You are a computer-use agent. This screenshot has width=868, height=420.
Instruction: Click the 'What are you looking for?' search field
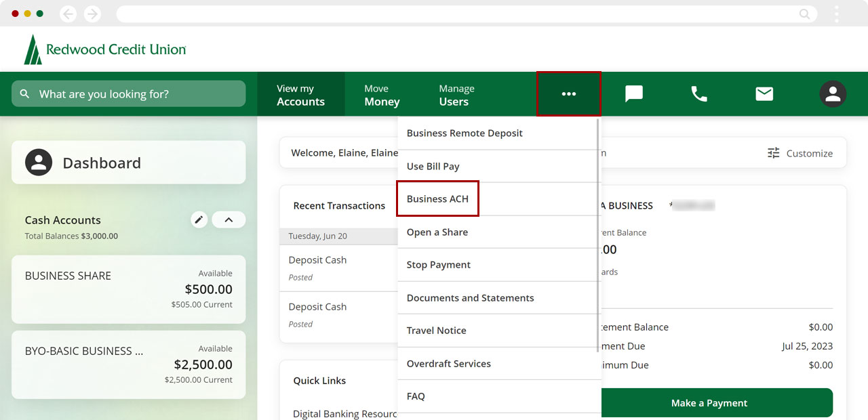pyautogui.click(x=129, y=94)
